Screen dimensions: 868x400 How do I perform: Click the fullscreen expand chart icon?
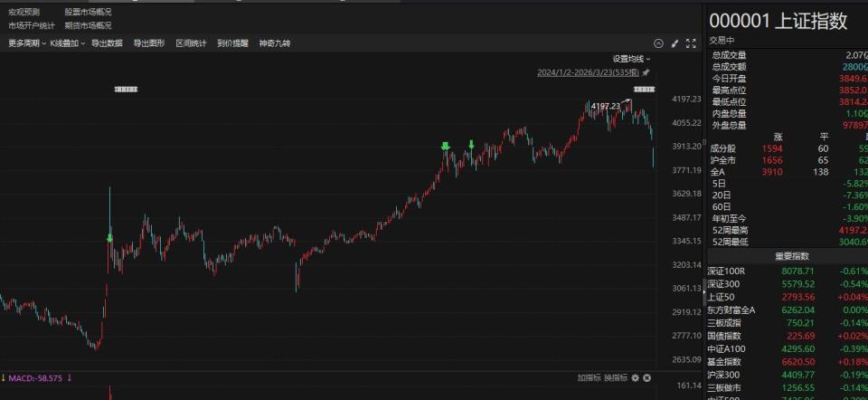click(691, 43)
